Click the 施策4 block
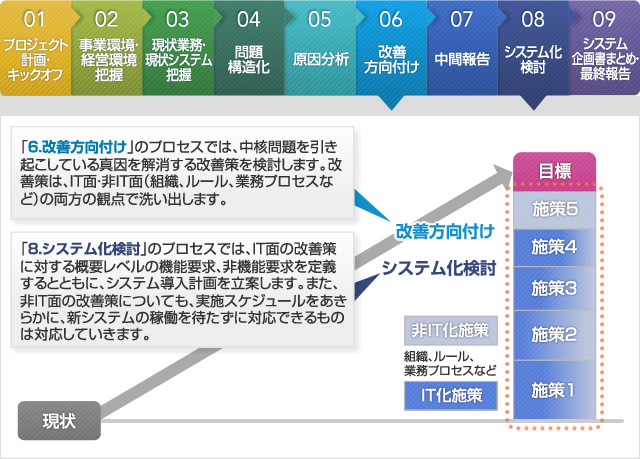Image resolution: width=640 pixels, height=459 pixels. [x=554, y=248]
